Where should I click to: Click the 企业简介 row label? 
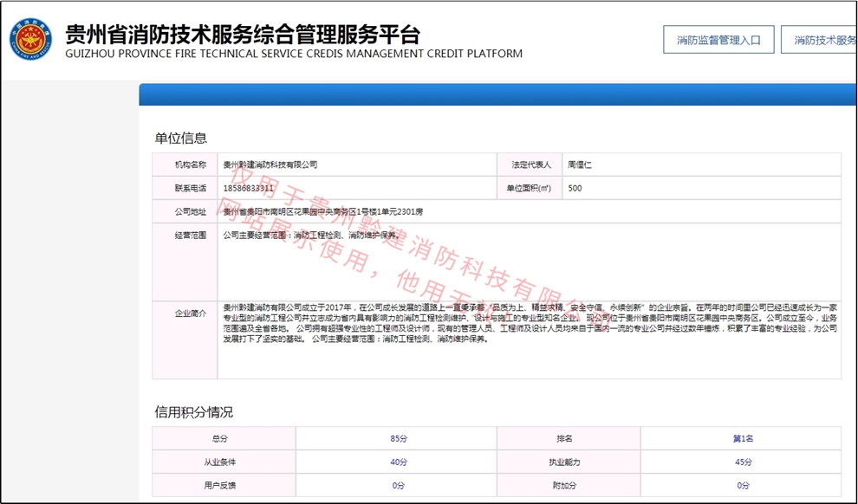[x=191, y=313]
